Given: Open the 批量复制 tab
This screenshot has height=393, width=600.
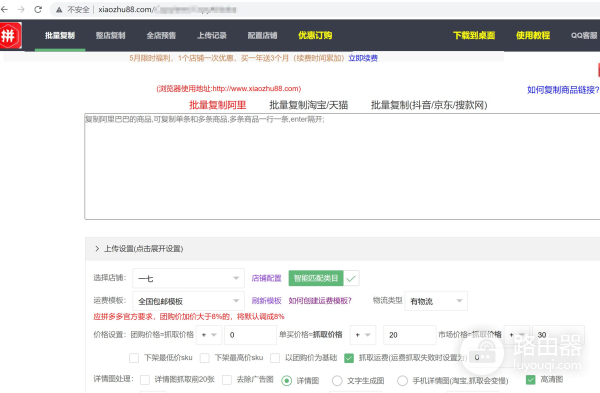Looking at the screenshot, I should (x=60, y=36).
